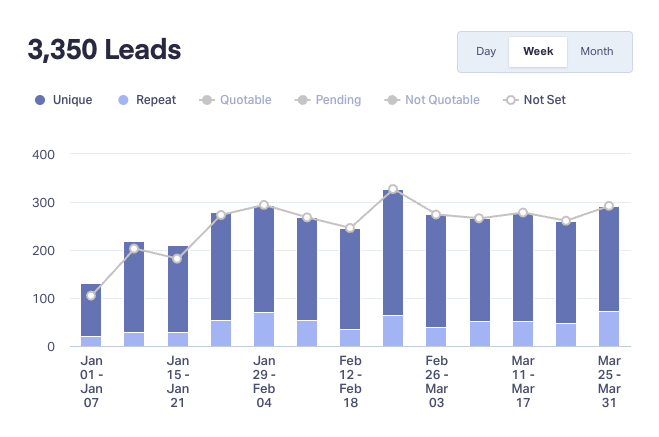Click the Repeat light blue legend dot

[x=123, y=100]
